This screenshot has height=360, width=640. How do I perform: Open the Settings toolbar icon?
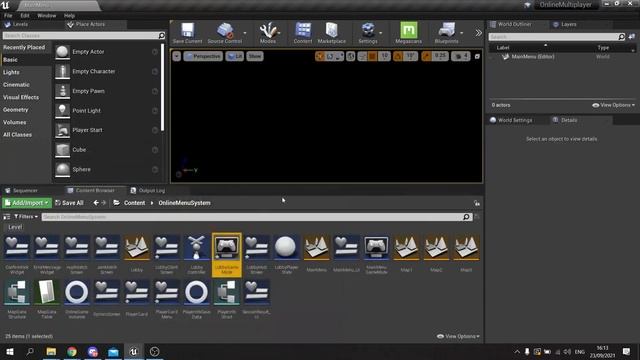point(368,30)
